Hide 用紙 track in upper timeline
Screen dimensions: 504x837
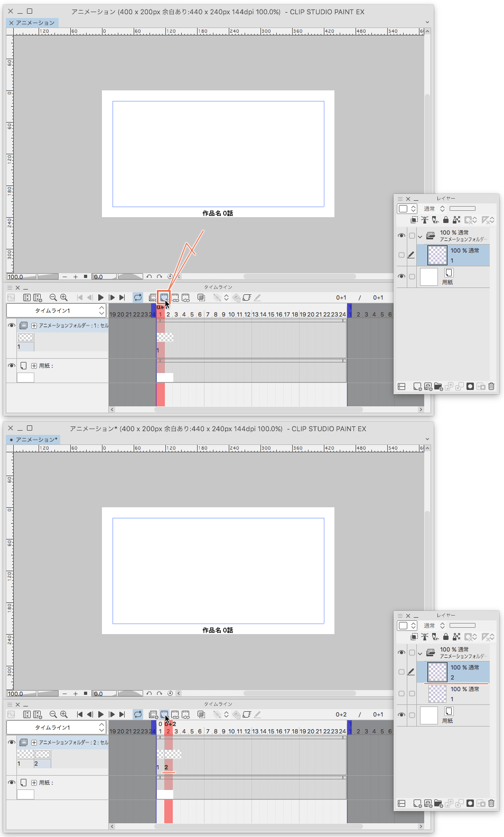click(12, 366)
